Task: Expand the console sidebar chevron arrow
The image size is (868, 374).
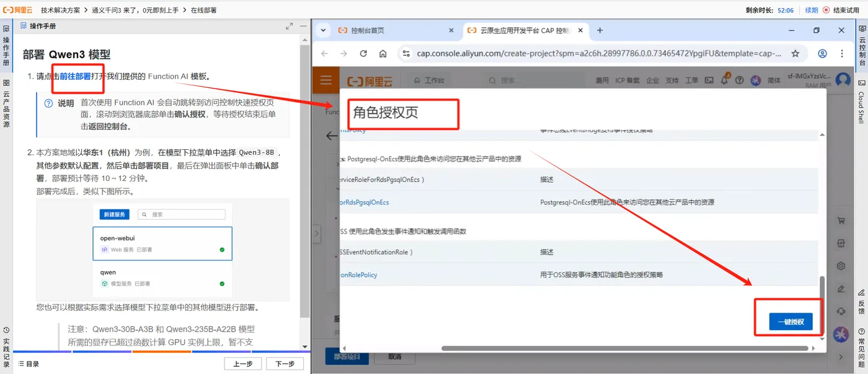Action: tap(841, 357)
